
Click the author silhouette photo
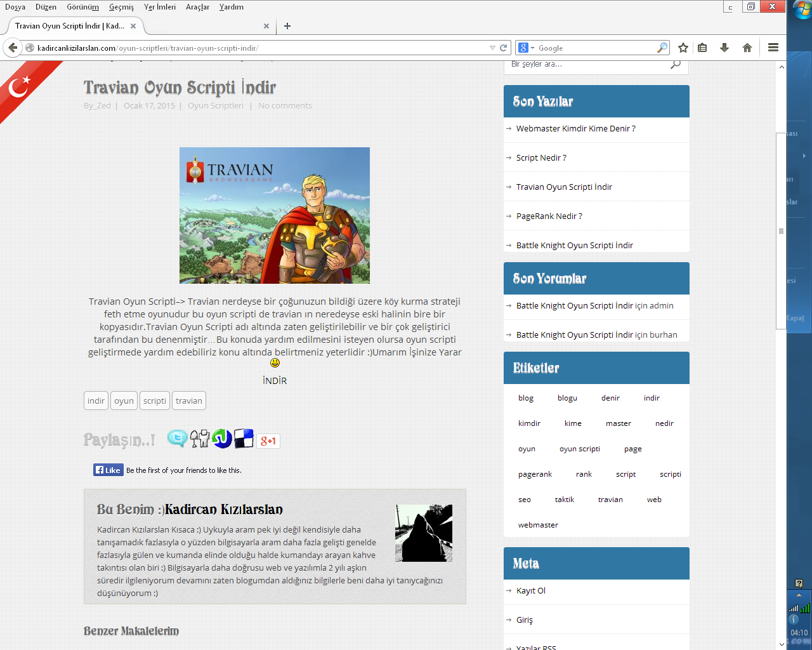pos(424,533)
